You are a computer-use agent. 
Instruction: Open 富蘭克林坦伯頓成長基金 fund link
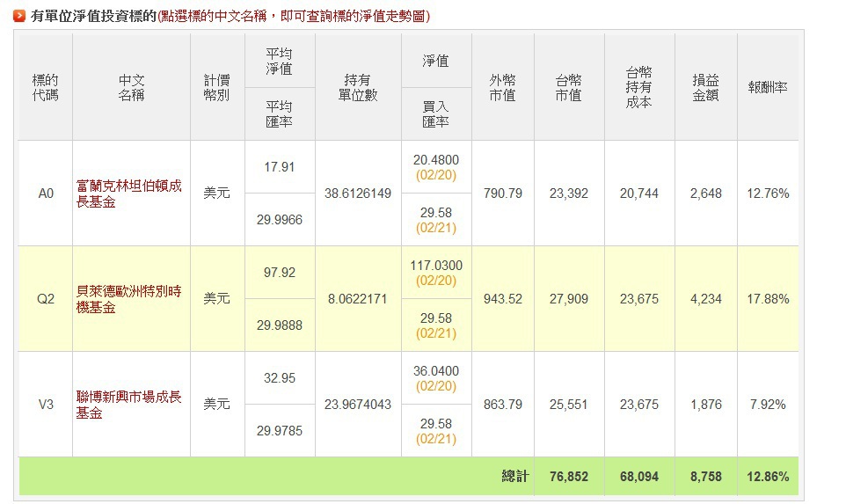point(128,194)
